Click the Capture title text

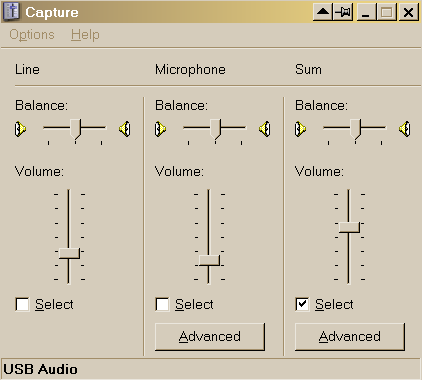(x=52, y=13)
